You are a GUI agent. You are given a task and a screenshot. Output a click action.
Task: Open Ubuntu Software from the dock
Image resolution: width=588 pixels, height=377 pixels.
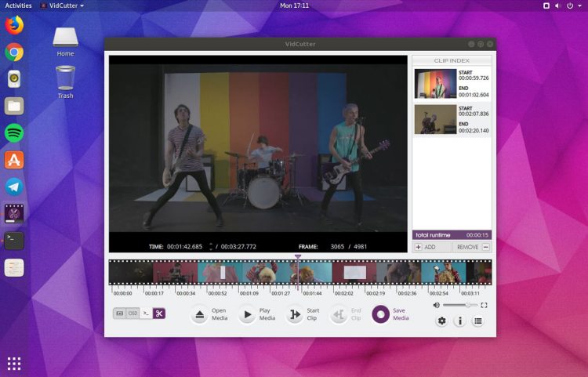point(14,160)
